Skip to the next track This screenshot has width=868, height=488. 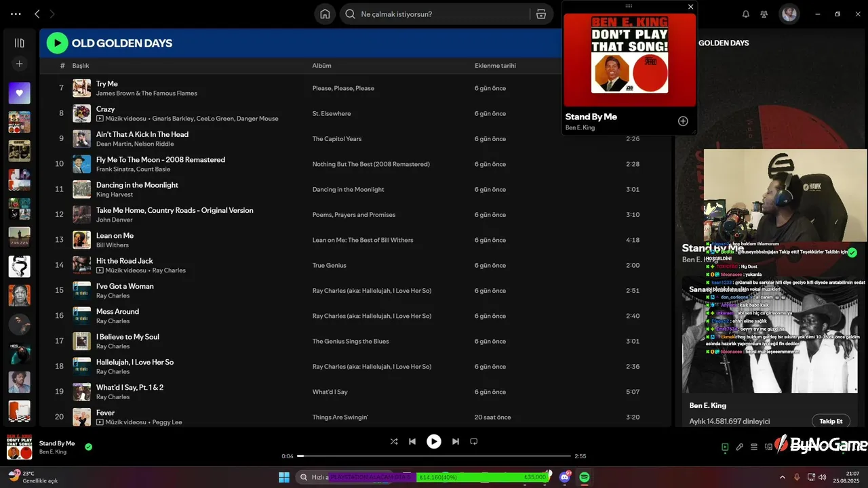tap(456, 441)
